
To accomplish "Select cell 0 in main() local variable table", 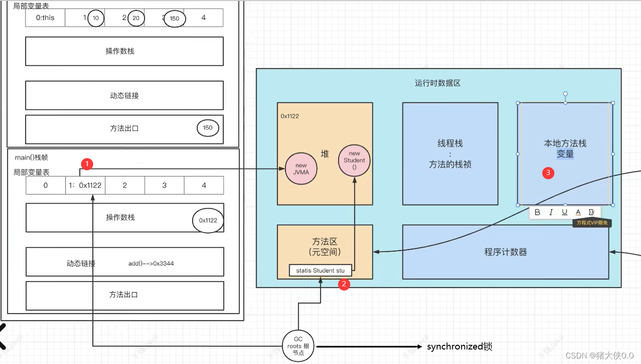I will point(45,185).
